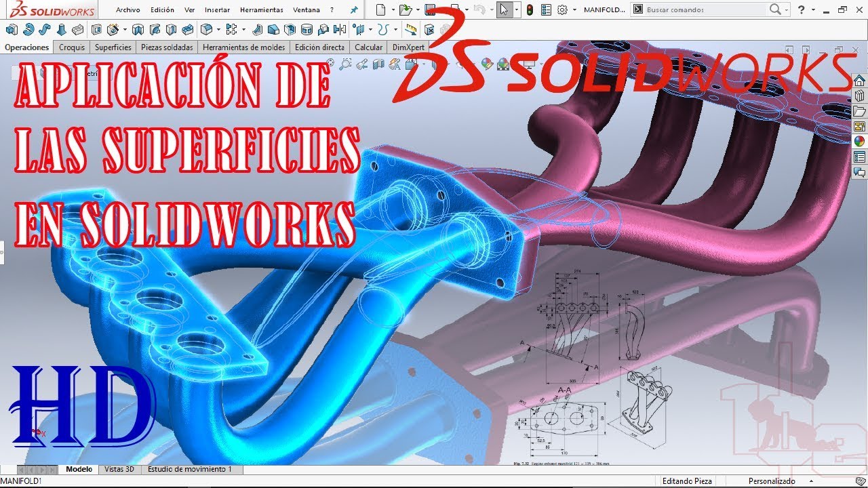Expand the Geometría de referencia dropdown arrow

click(x=370, y=30)
